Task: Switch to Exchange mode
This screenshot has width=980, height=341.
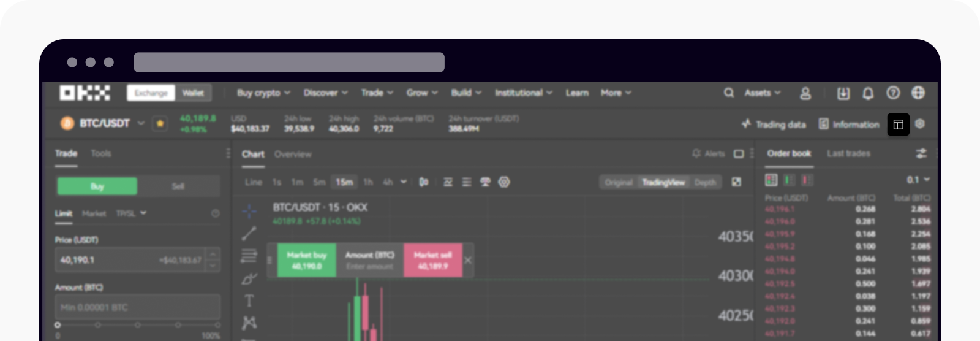Action: click(x=151, y=93)
